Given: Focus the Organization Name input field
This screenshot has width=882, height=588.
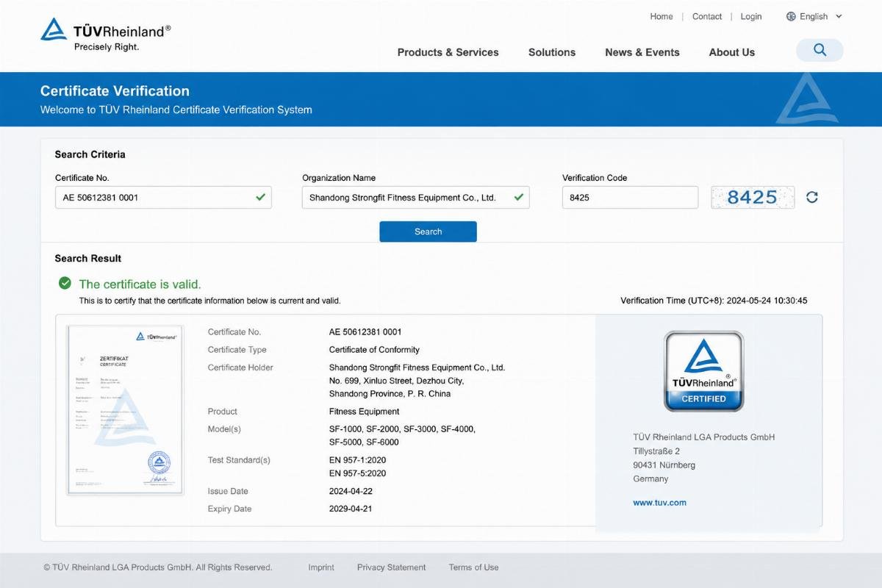Looking at the screenshot, I should [x=415, y=197].
